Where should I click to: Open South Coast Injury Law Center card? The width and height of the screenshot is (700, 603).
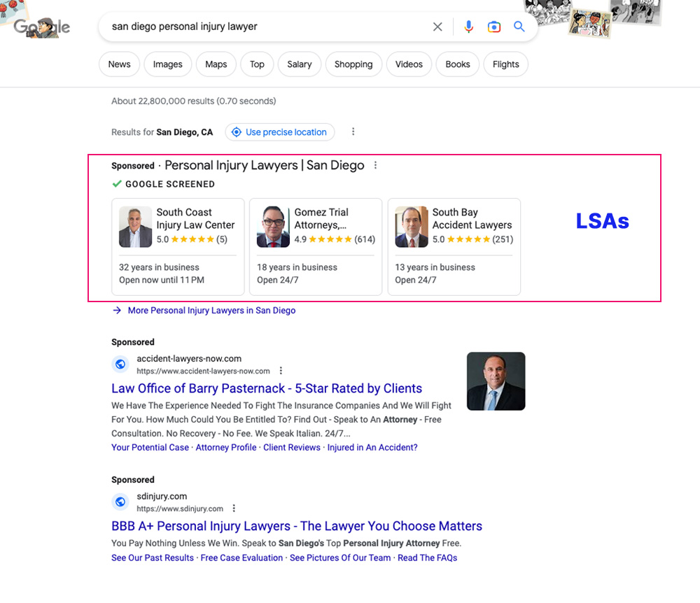[178, 247]
